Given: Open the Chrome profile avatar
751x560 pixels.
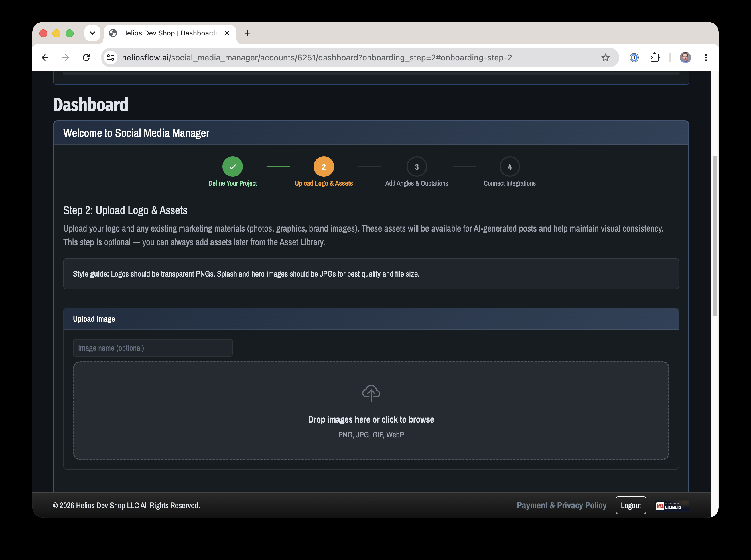Looking at the screenshot, I should point(685,58).
